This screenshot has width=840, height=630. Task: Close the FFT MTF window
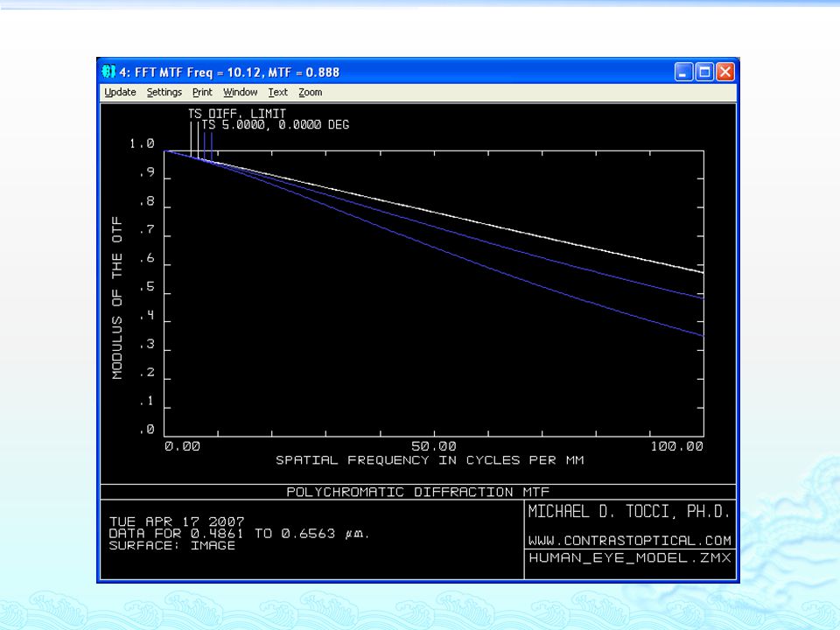pos(725,72)
